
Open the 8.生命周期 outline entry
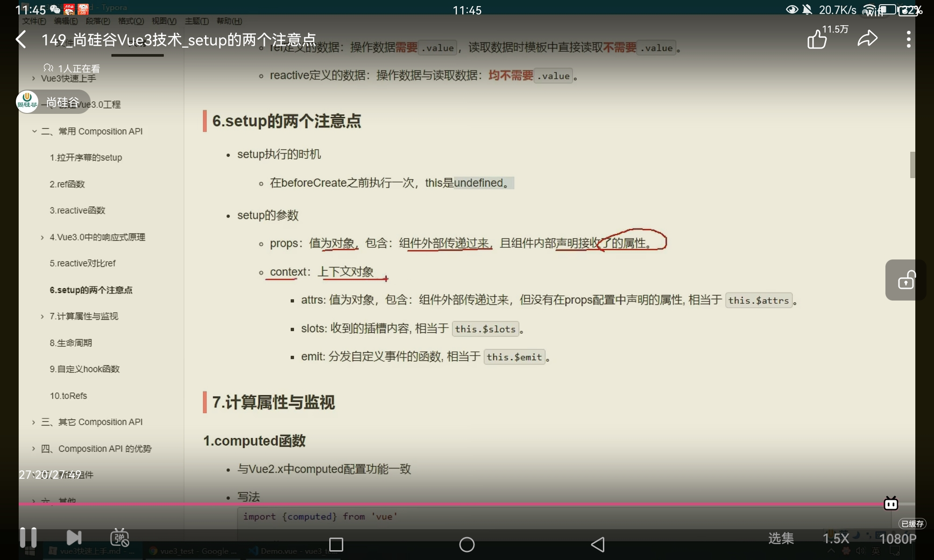pyautogui.click(x=71, y=343)
